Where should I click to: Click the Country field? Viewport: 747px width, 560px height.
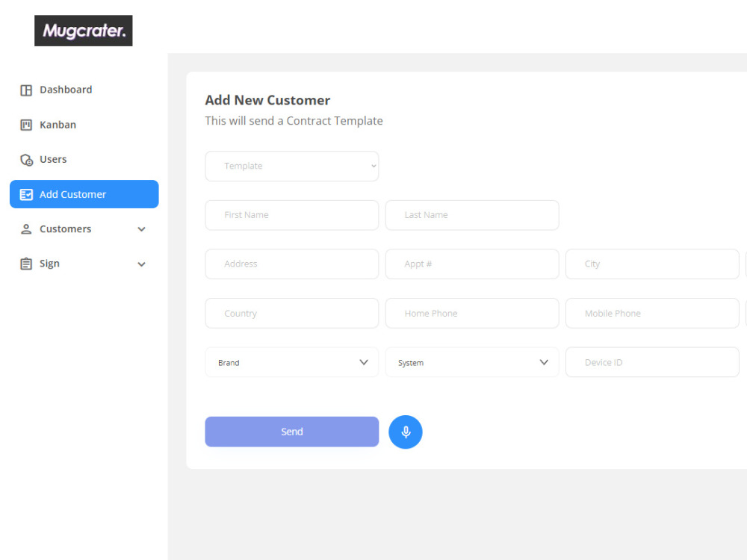292,314
